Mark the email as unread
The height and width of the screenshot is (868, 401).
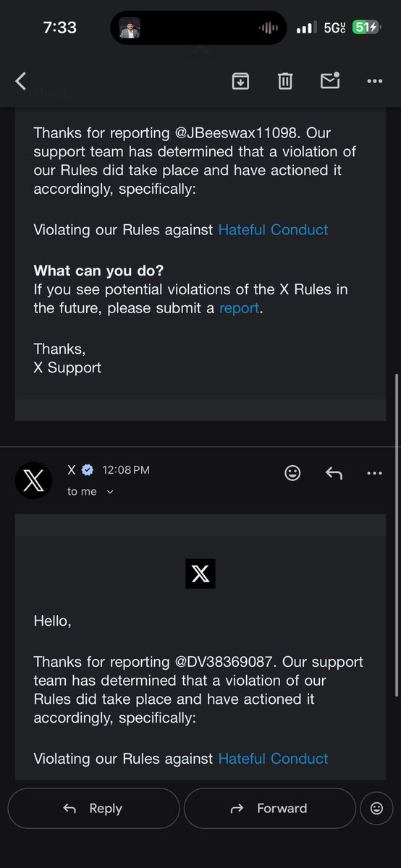[x=330, y=81]
